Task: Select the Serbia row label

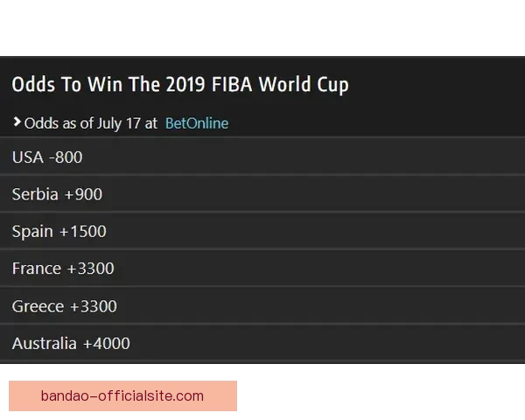Action: click(35, 194)
